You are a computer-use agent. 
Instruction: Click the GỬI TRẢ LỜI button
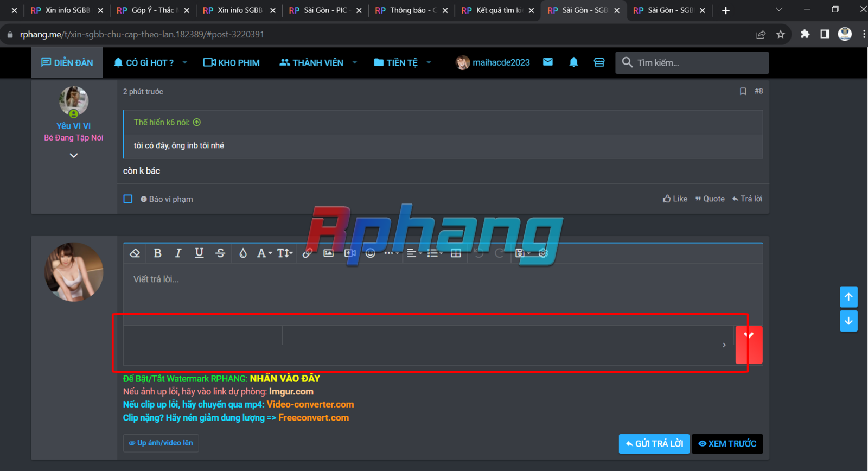[x=654, y=444]
